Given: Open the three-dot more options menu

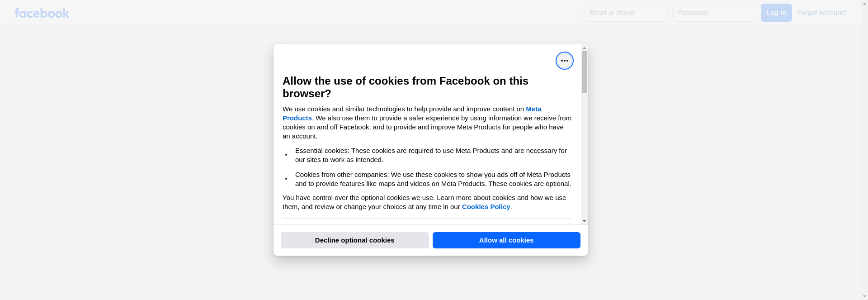Looking at the screenshot, I should click(564, 61).
